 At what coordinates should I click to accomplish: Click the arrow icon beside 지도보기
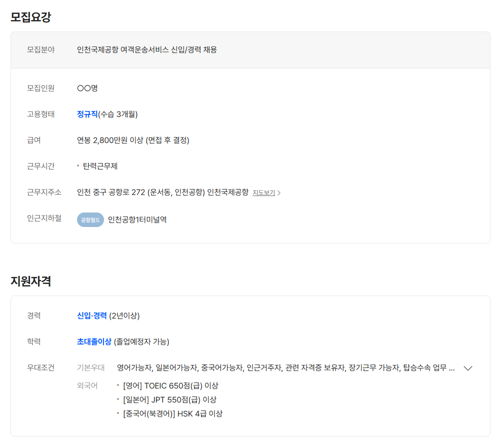click(x=279, y=193)
